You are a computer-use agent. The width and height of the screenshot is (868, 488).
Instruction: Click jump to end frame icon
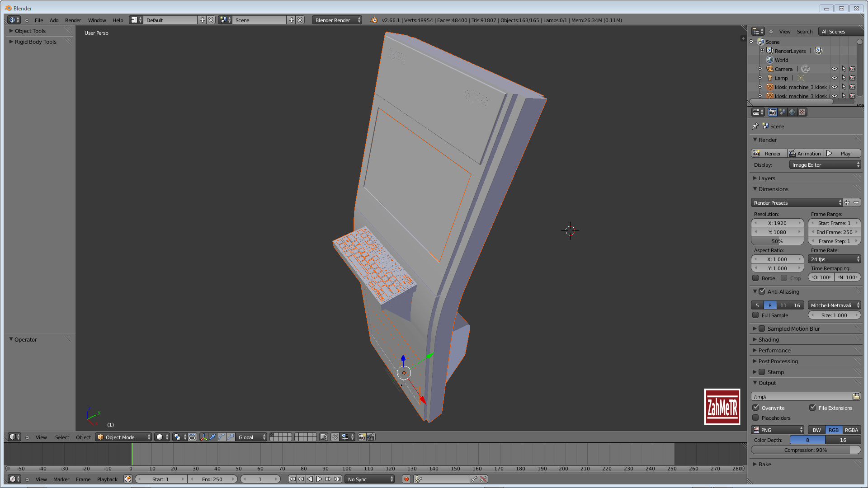[x=337, y=479]
